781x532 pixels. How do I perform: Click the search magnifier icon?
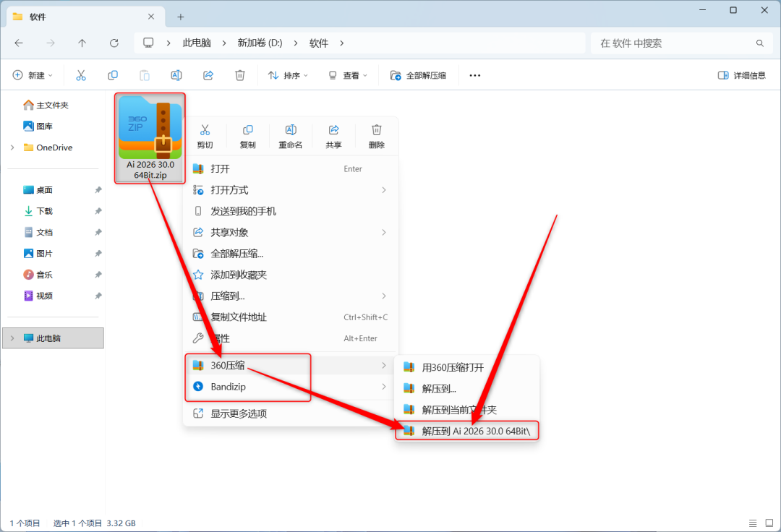point(759,43)
